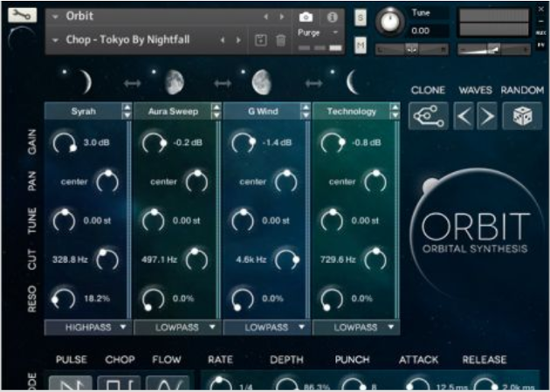Click the Technology sound name
The width and height of the screenshot is (550, 392).
[x=352, y=112]
